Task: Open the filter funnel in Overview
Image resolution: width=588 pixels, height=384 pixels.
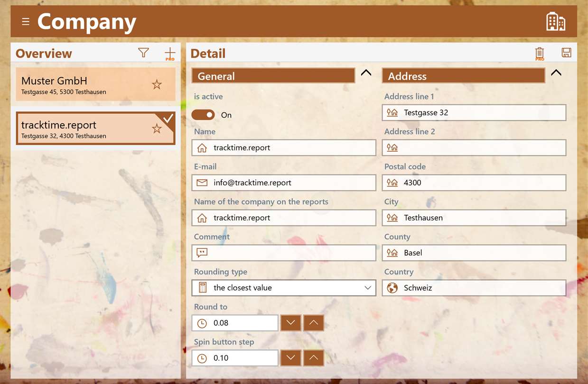Action: click(143, 53)
